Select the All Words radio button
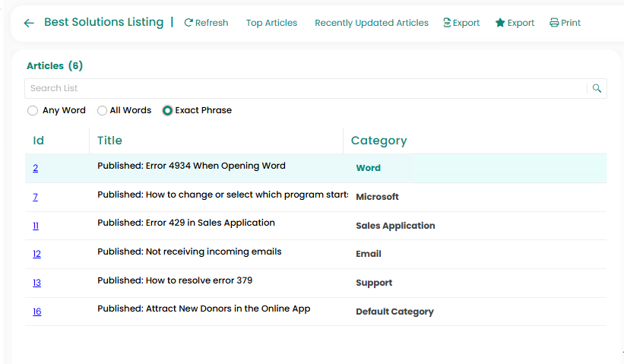The image size is (624, 364). tap(102, 110)
